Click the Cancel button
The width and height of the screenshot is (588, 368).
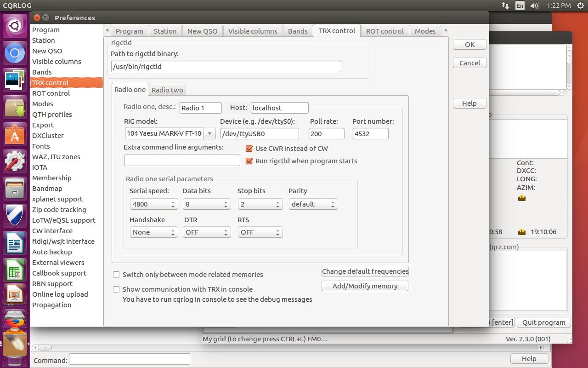469,63
